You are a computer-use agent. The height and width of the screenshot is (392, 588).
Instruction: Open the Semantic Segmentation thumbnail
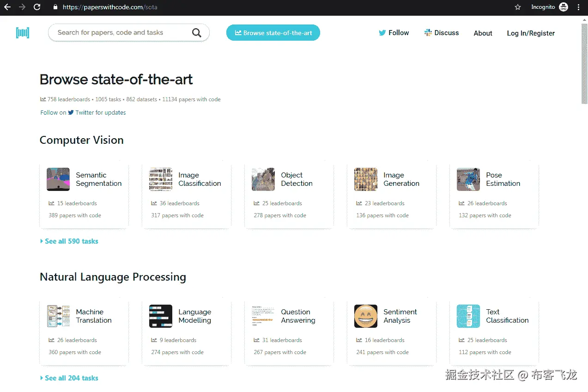(x=58, y=179)
